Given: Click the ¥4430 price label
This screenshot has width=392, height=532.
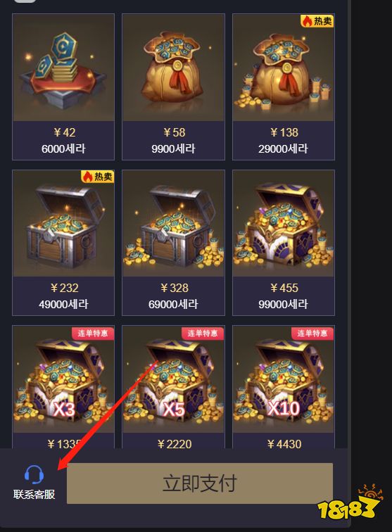Looking at the screenshot, I should [x=284, y=444].
